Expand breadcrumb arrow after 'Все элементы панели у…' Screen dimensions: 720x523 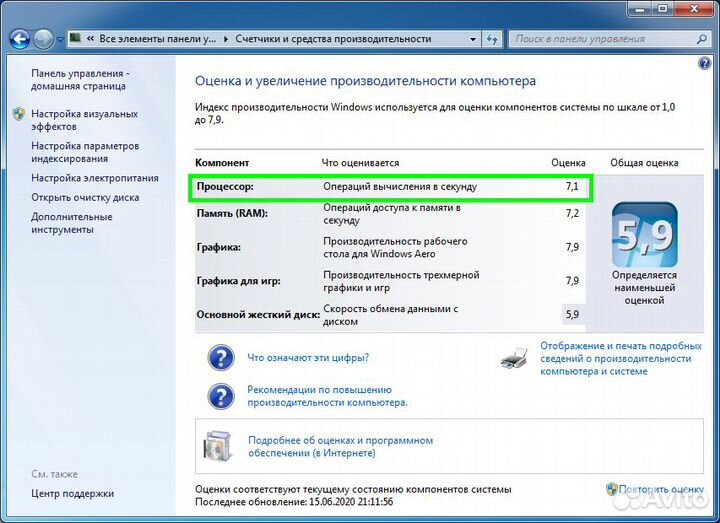click(x=225, y=39)
